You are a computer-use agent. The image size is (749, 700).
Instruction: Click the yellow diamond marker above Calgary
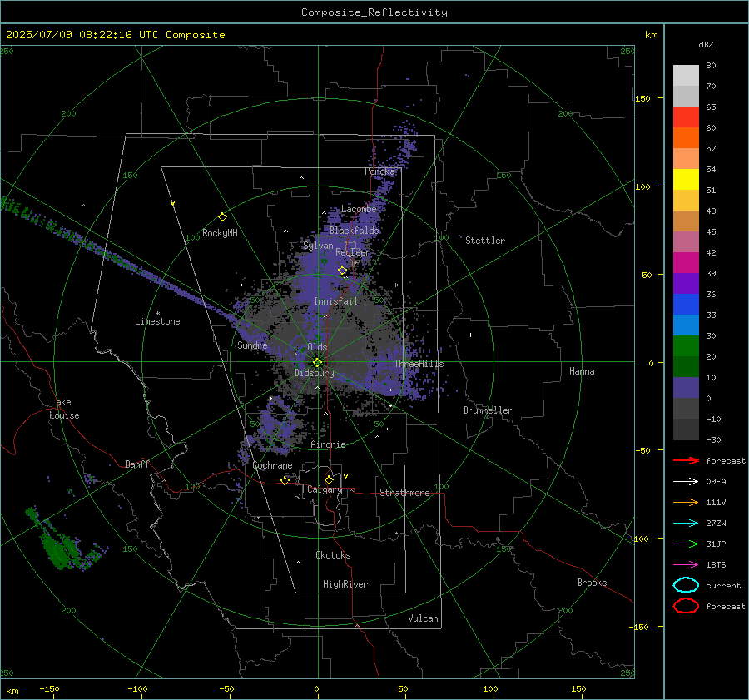click(x=329, y=479)
